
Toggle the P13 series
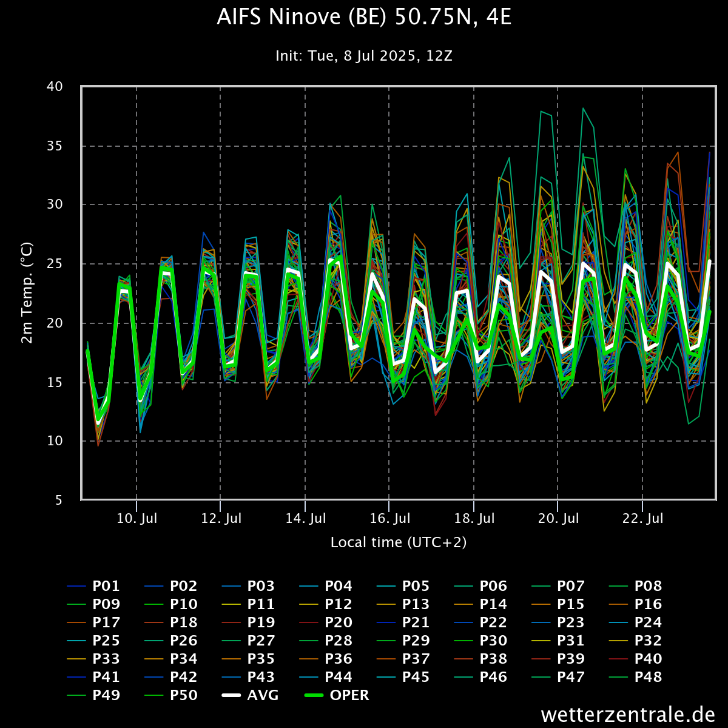pyautogui.click(x=403, y=604)
